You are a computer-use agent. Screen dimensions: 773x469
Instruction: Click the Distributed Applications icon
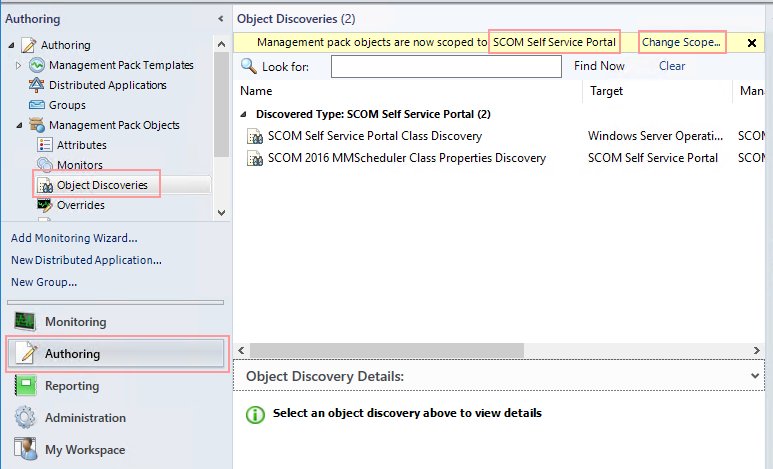coord(36,85)
